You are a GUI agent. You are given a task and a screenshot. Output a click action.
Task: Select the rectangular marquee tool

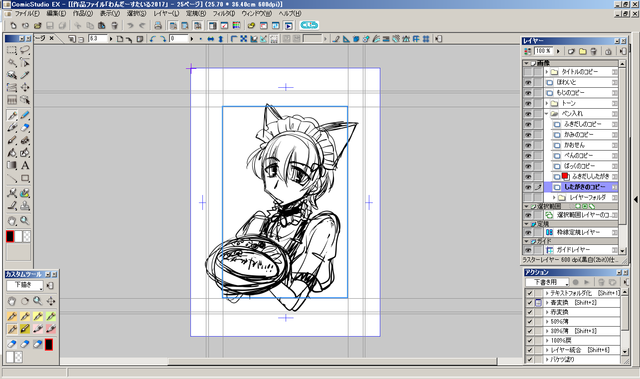tap(12, 50)
